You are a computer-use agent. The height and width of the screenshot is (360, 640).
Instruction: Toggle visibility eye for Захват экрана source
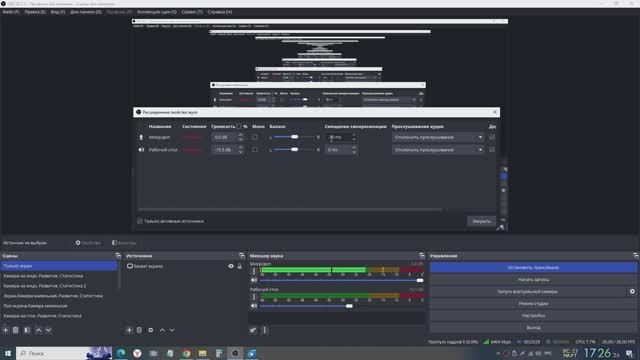point(231,266)
